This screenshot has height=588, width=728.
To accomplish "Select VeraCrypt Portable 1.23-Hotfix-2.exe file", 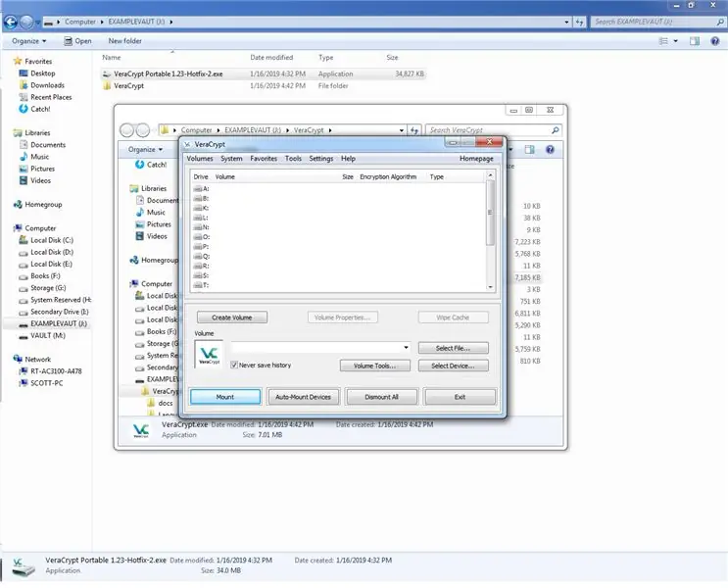I will pos(263,73).
